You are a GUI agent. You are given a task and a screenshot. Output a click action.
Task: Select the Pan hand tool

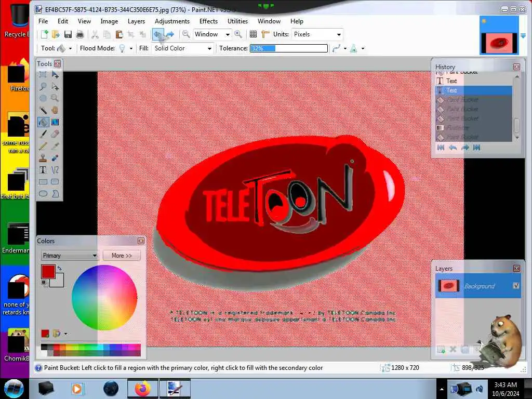[55, 110]
